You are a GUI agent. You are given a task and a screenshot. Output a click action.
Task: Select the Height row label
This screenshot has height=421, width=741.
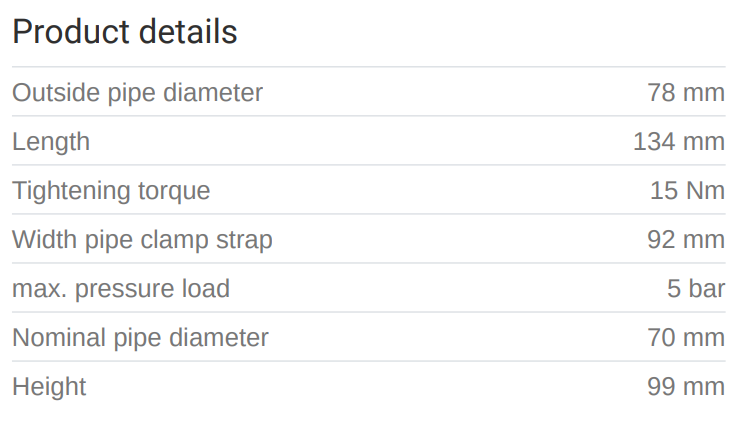(49, 387)
